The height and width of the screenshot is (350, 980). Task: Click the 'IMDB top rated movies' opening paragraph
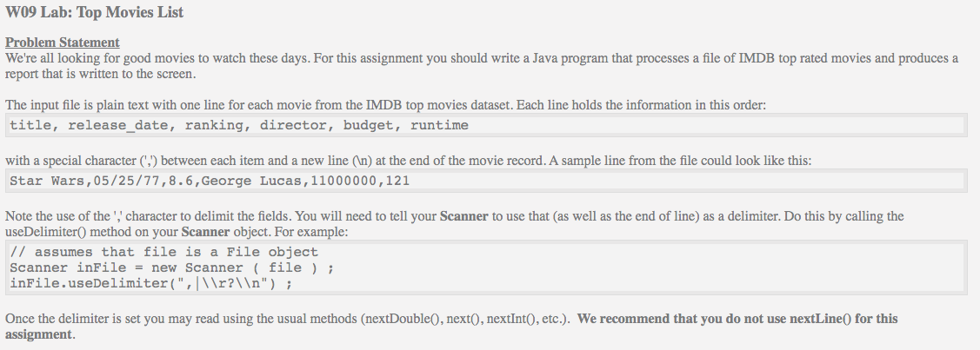coord(481,58)
